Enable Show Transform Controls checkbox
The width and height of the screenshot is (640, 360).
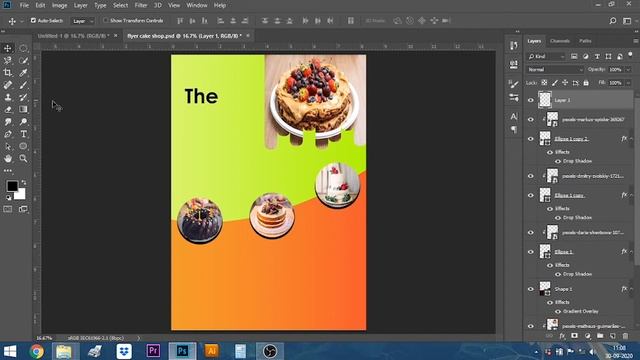pyautogui.click(x=106, y=20)
